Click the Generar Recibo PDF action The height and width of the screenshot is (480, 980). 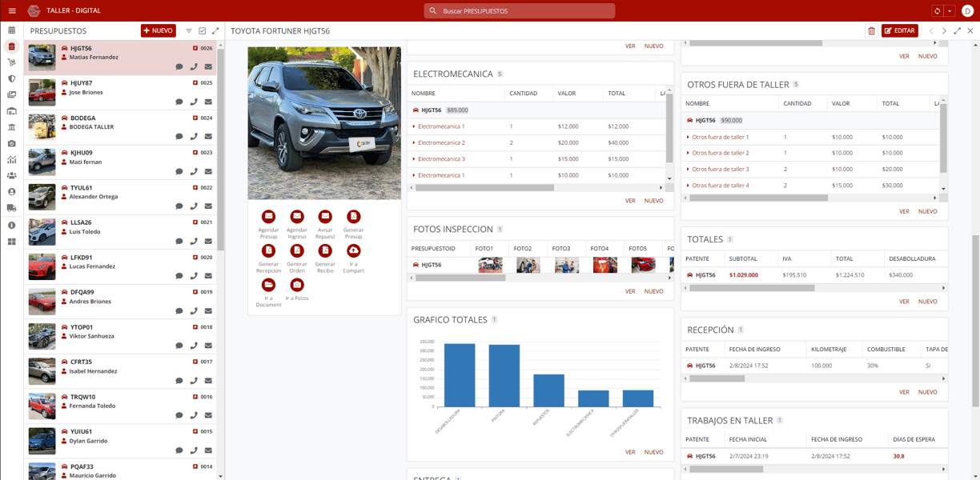coord(325,250)
